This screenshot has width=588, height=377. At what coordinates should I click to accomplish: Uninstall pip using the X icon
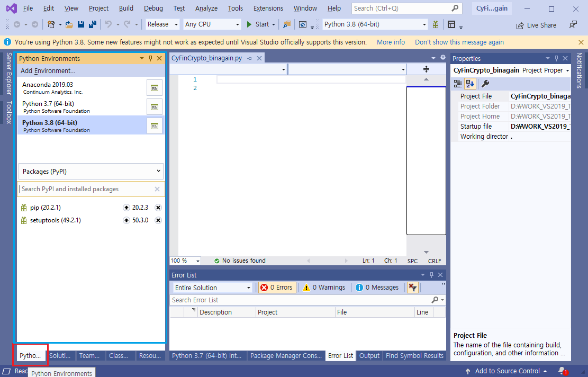pyautogui.click(x=158, y=208)
